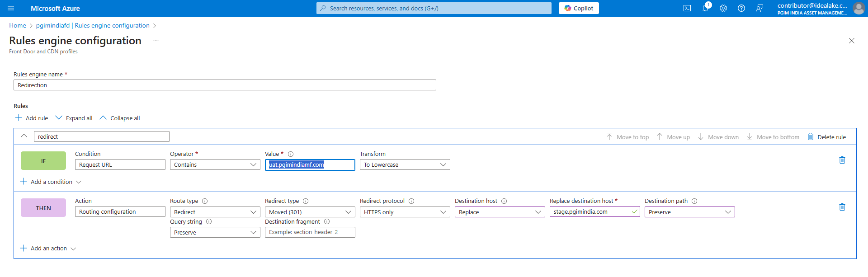Open the Destination host Replace dropdown
Screen dimensions: 868x277
(x=500, y=212)
